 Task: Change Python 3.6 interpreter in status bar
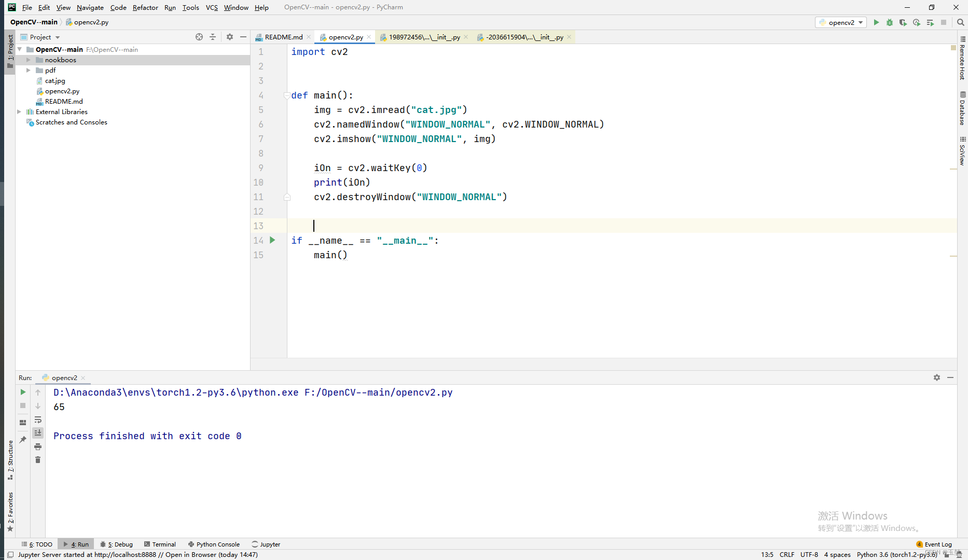pos(897,554)
